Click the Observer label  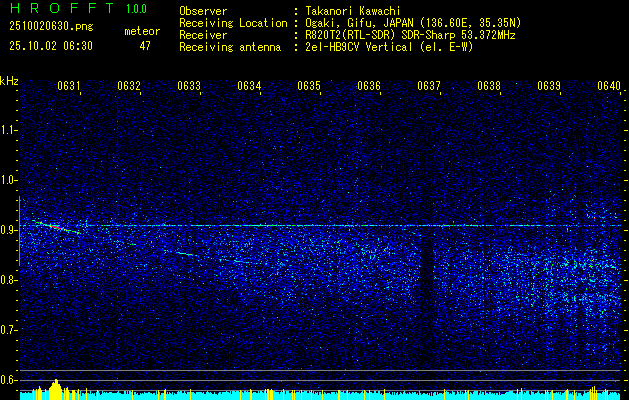(x=203, y=11)
